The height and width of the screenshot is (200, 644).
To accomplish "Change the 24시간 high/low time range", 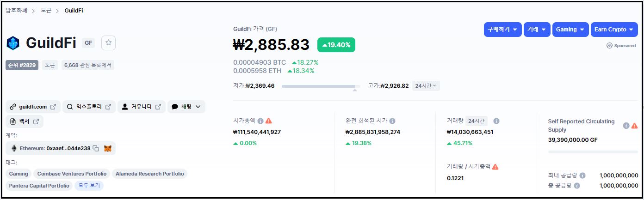I will [x=426, y=85].
